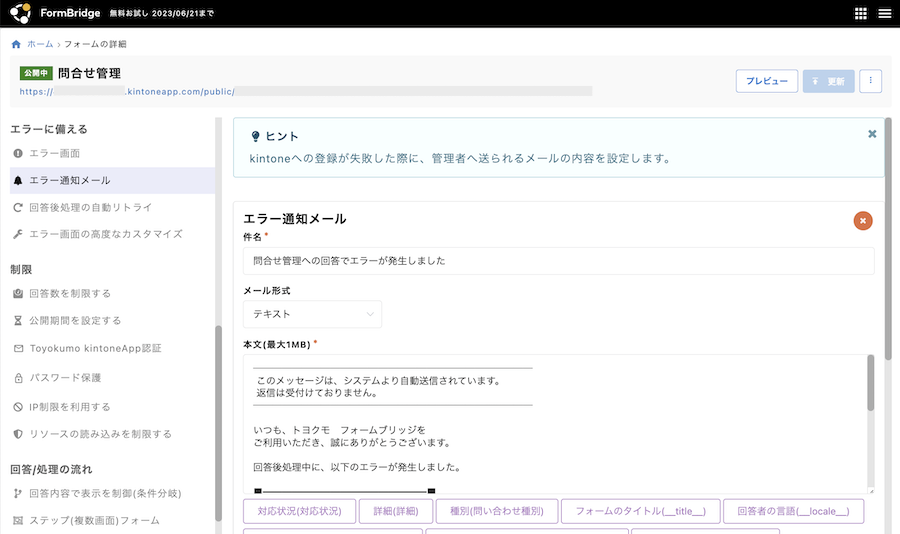Screen dimensions: 900x534
Task: Click the main content page scrollbar
Action: click(888, 239)
